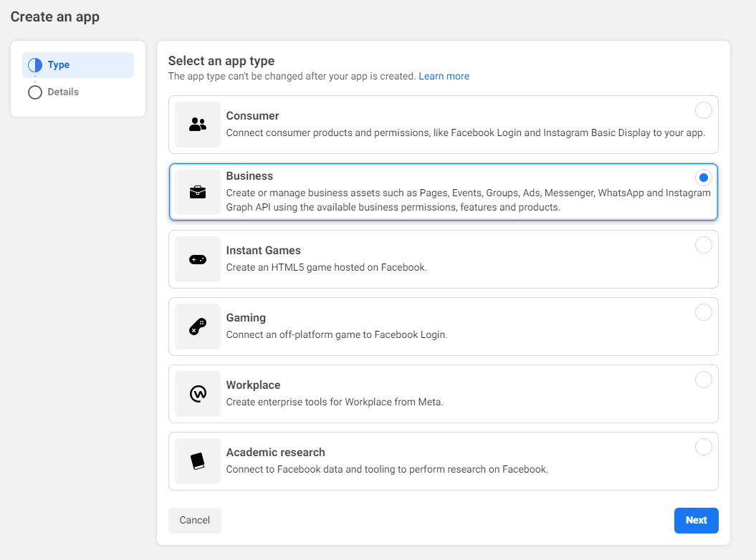Click the empty Details step circle
This screenshot has width=756, height=560.
(x=34, y=92)
